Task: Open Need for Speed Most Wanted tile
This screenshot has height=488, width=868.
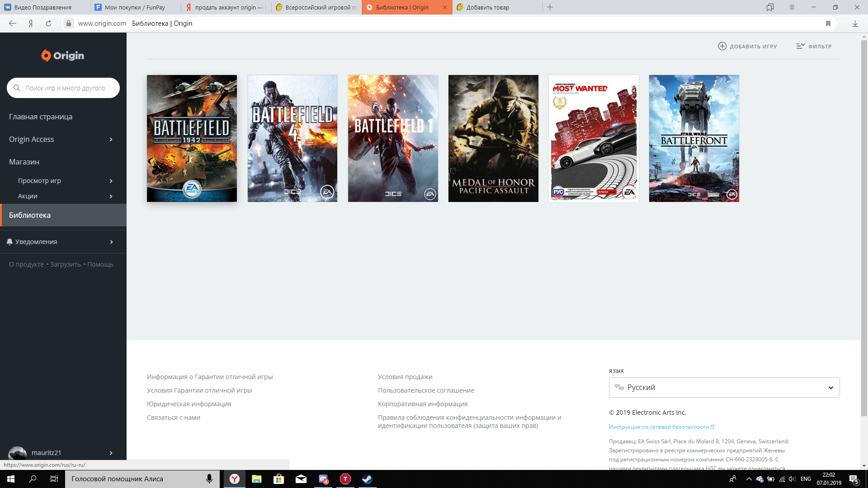Action: point(594,138)
